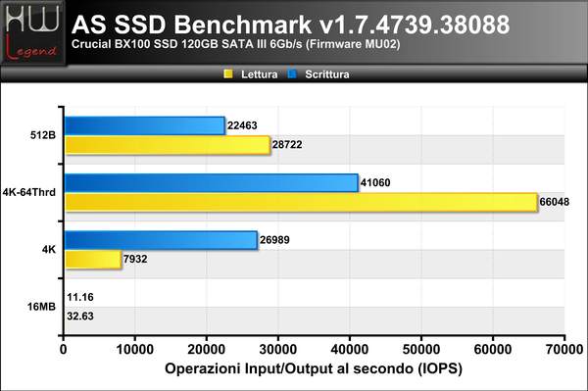Screen dimensions: 588x391
Task: Select the value 28722
Action: coord(287,145)
